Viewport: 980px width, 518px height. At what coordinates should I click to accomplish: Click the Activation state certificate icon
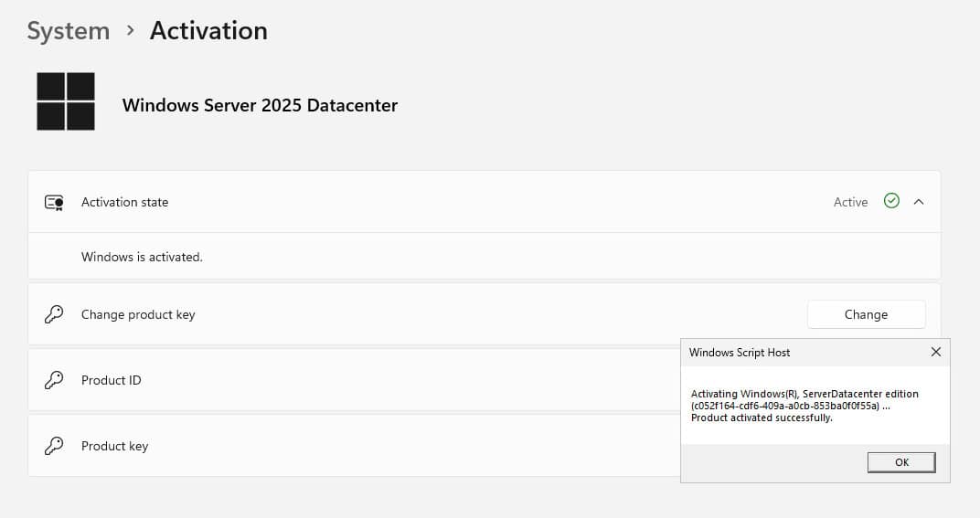pyautogui.click(x=54, y=202)
